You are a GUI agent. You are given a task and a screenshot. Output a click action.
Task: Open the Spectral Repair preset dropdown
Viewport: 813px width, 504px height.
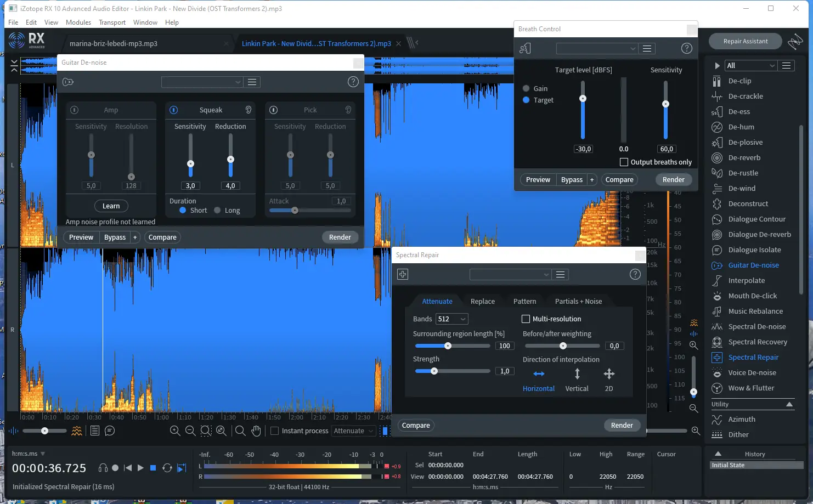[x=510, y=274]
